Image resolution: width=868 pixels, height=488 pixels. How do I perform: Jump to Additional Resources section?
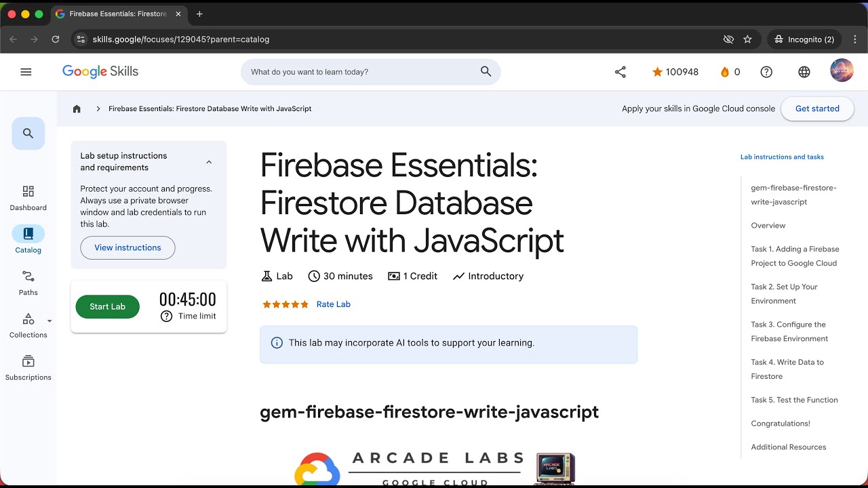click(x=789, y=447)
